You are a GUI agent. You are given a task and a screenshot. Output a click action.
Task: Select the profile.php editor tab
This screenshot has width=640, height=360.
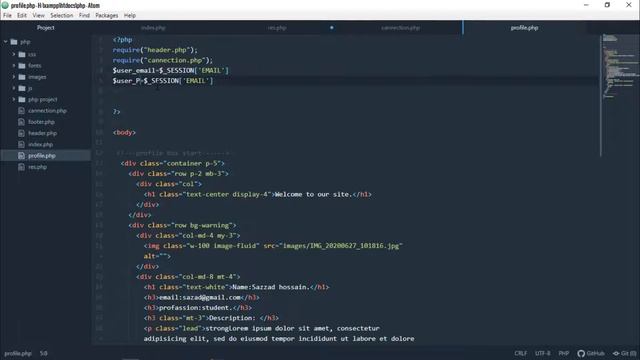(524, 28)
